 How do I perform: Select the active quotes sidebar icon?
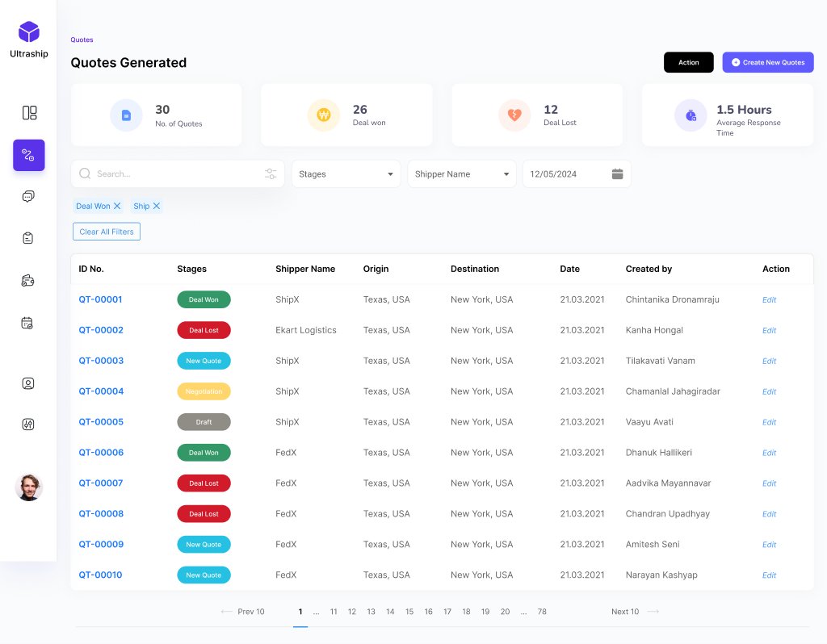29,155
